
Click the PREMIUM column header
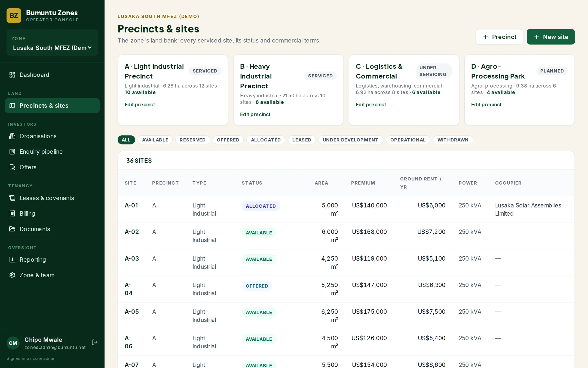363,183
